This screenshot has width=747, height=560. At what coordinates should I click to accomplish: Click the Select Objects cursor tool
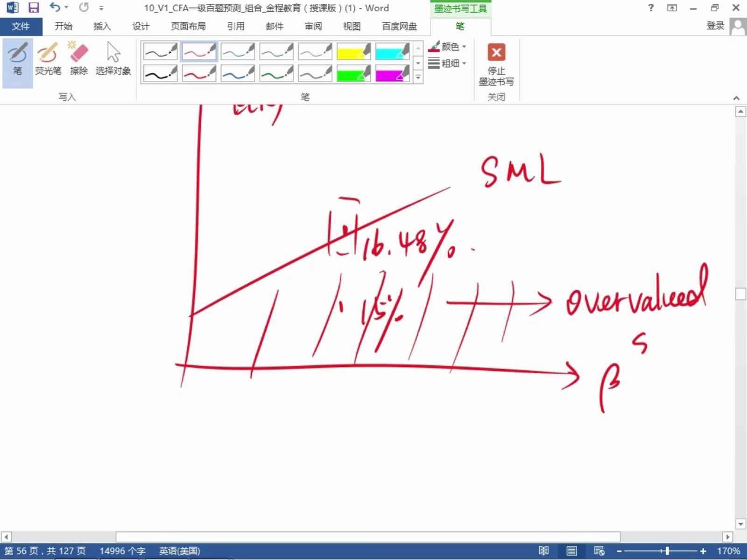click(x=113, y=59)
